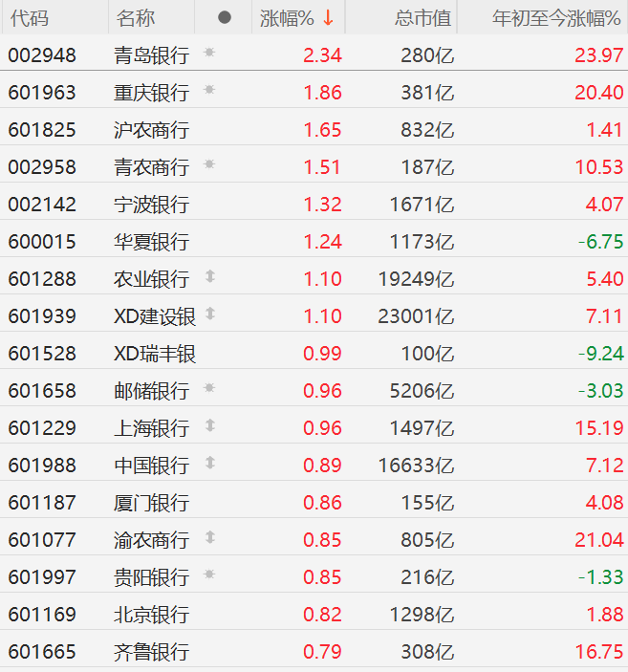Select the 青农商行 stock name

[x=151, y=167]
